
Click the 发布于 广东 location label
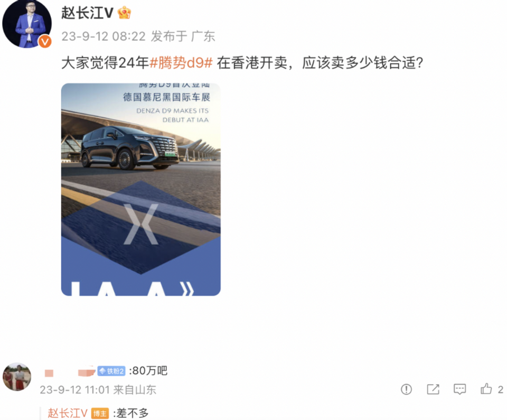183,36
